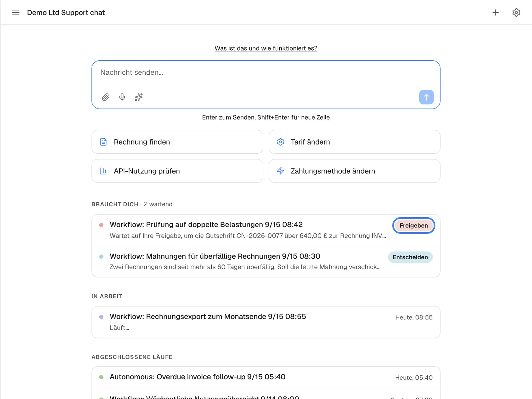Click bar chart icon on API-Nutzung prüfen
This screenshot has width=532, height=399.
click(x=103, y=171)
